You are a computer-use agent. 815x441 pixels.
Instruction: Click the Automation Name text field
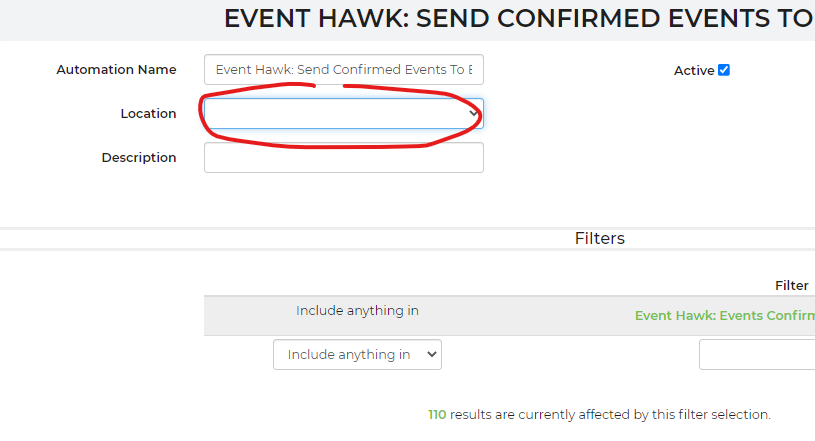[x=343, y=70]
